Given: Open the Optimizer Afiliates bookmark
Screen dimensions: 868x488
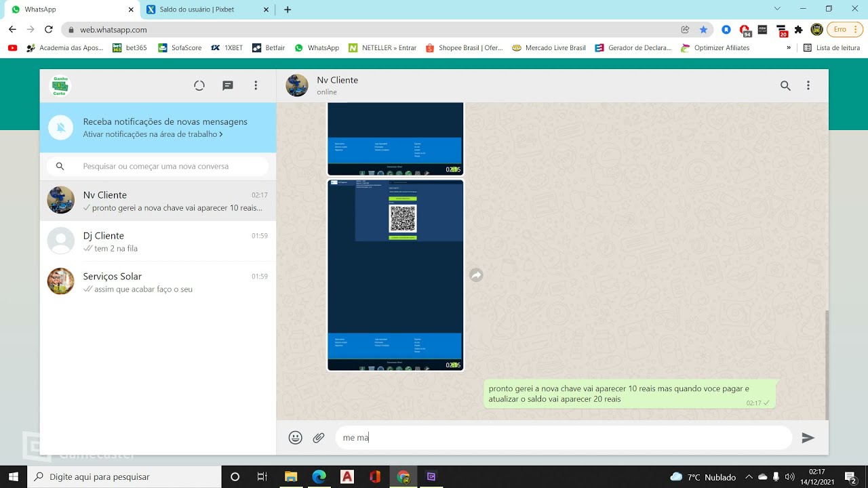Looking at the screenshot, I should 715,48.
